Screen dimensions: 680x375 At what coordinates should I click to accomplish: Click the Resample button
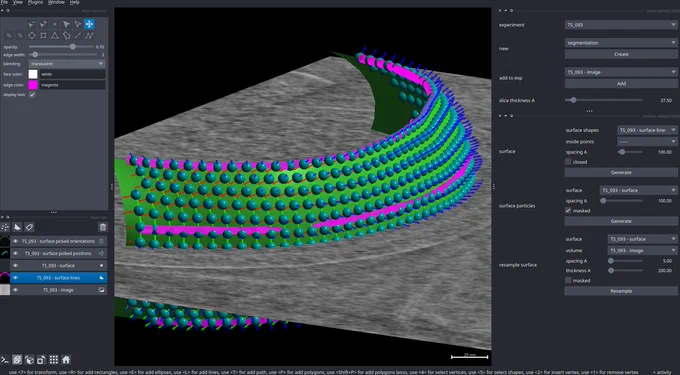pyautogui.click(x=621, y=291)
